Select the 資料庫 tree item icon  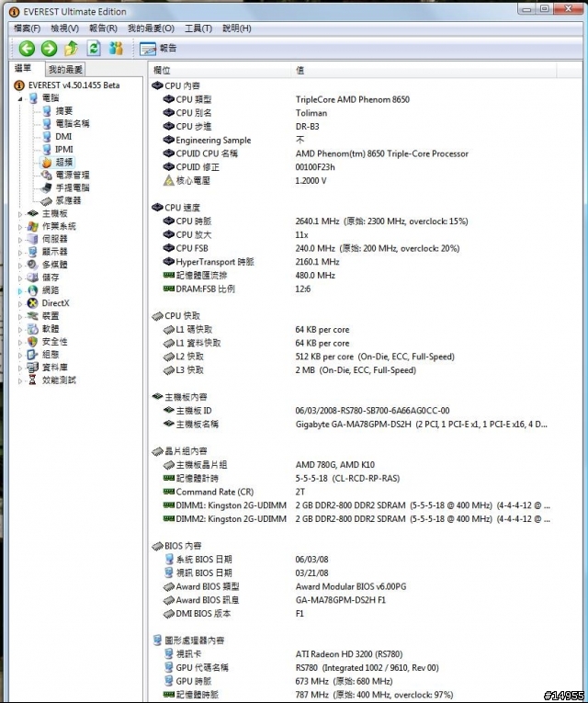point(33,368)
